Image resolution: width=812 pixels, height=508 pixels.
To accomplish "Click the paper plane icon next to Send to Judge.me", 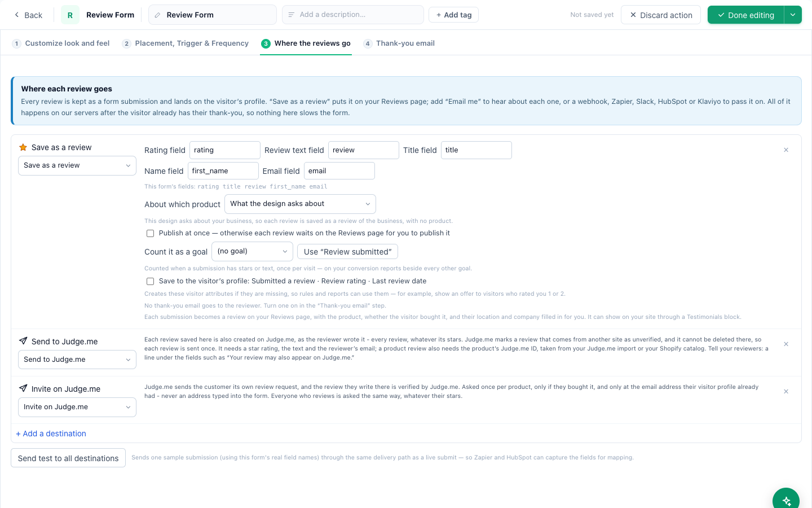I will pos(23,341).
